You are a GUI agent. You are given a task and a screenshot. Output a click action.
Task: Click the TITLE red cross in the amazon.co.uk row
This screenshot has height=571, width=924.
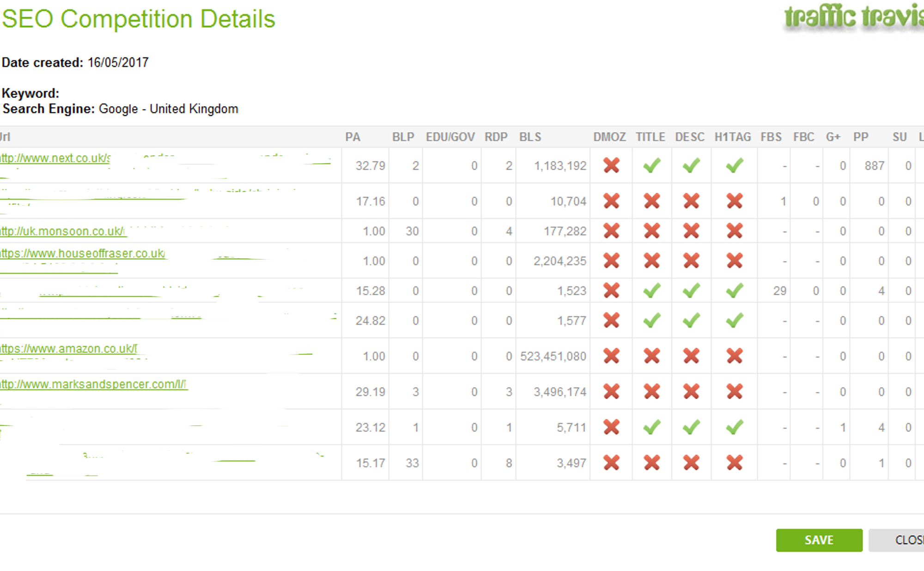click(x=651, y=356)
